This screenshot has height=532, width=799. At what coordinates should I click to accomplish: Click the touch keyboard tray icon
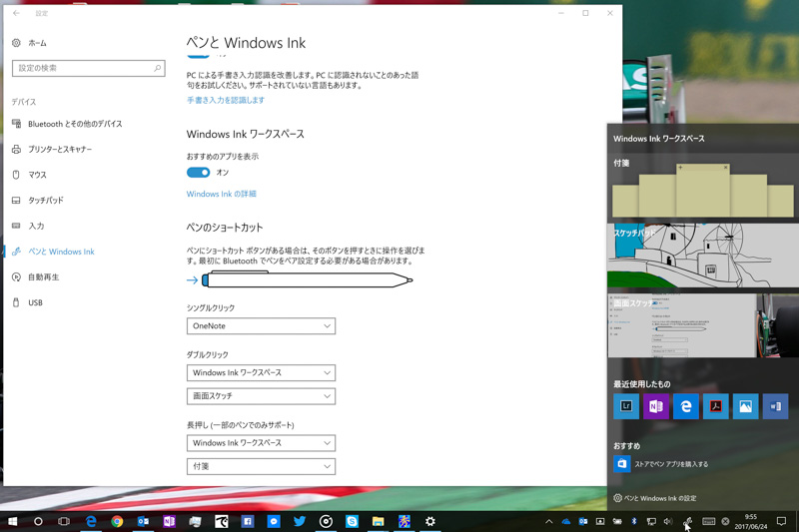coord(708,521)
